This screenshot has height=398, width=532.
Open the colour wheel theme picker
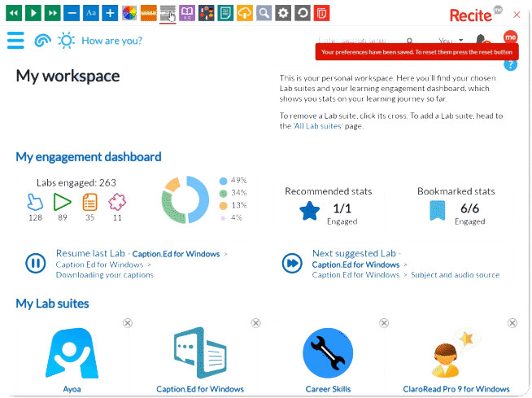coord(129,13)
